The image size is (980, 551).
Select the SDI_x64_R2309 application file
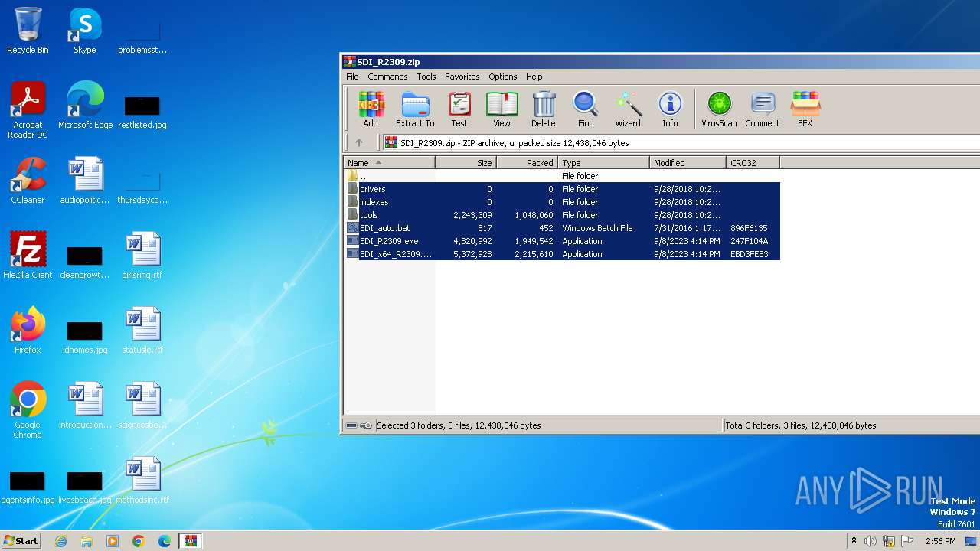tap(562, 254)
